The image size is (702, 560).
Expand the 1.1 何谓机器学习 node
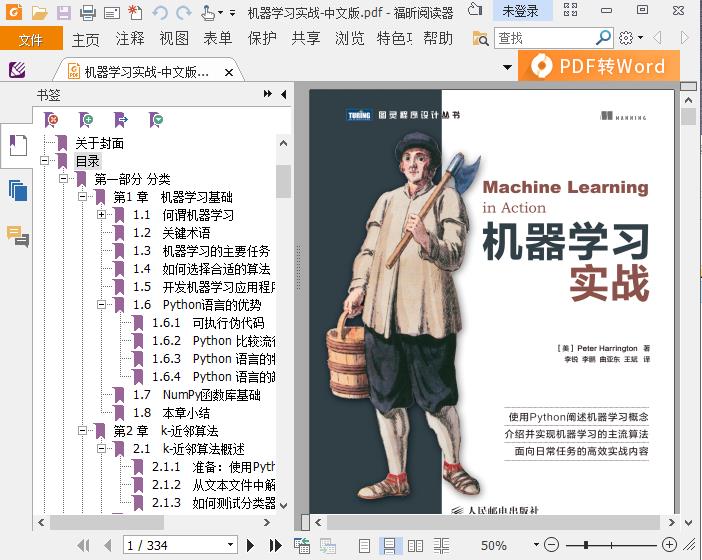[102, 214]
